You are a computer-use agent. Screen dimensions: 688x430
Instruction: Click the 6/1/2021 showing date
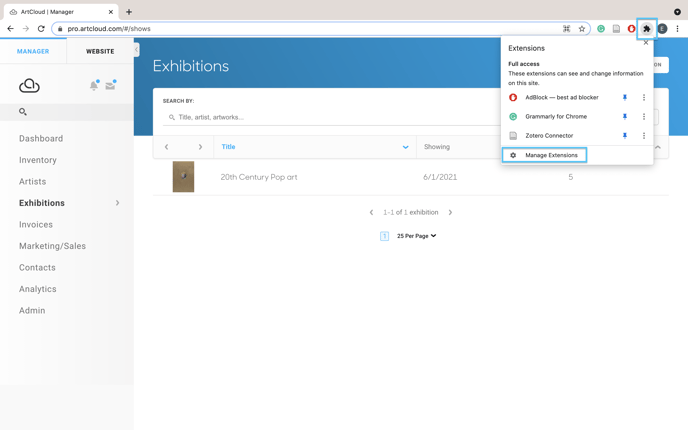point(440,177)
